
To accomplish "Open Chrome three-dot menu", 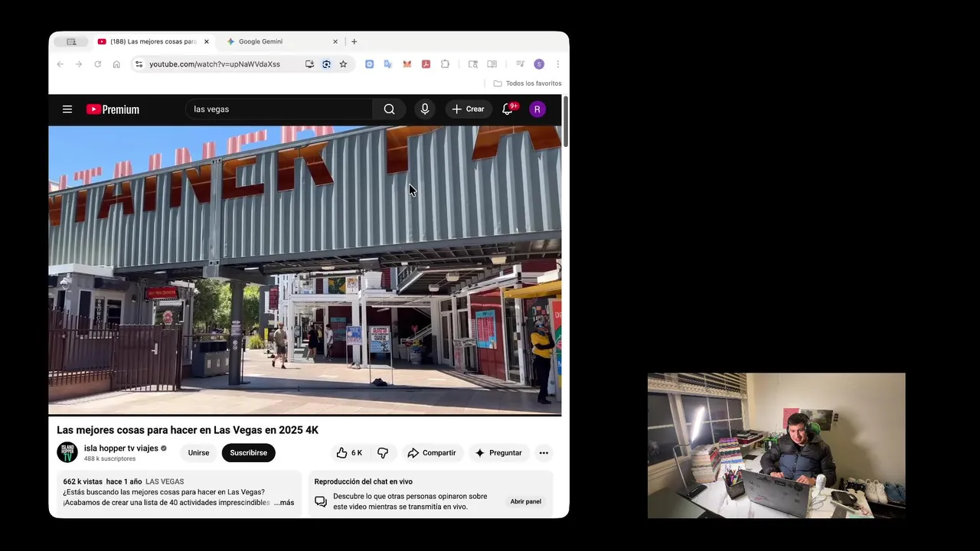I will (557, 64).
